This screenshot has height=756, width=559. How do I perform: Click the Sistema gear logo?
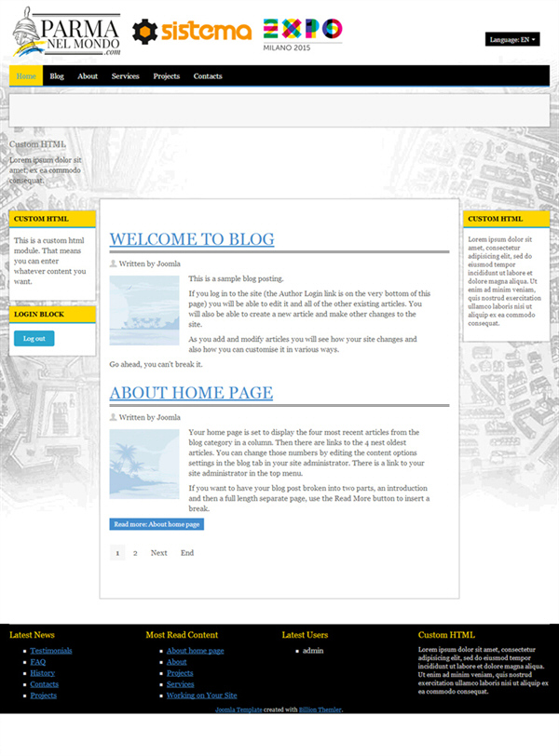tap(192, 33)
